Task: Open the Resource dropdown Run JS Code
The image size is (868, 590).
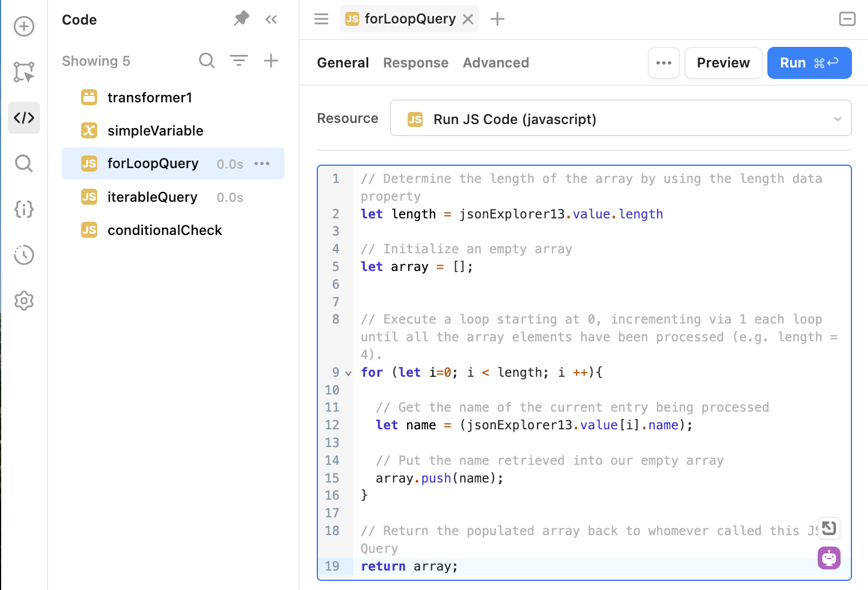Action: [x=621, y=118]
